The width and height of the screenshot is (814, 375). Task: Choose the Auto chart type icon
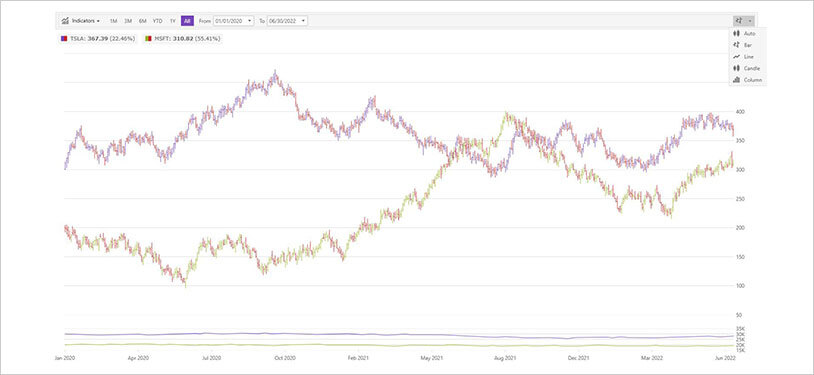pyautogui.click(x=736, y=33)
